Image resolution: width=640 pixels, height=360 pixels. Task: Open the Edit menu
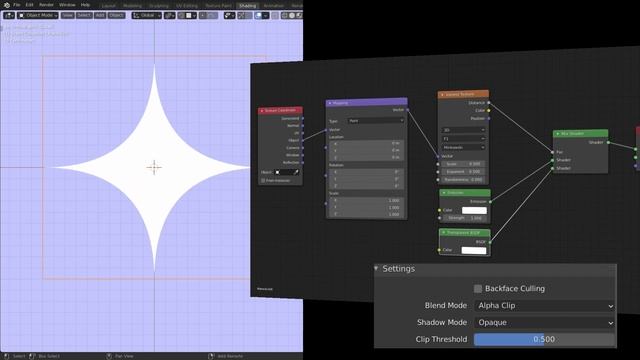pyautogui.click(x=29, y=5)
